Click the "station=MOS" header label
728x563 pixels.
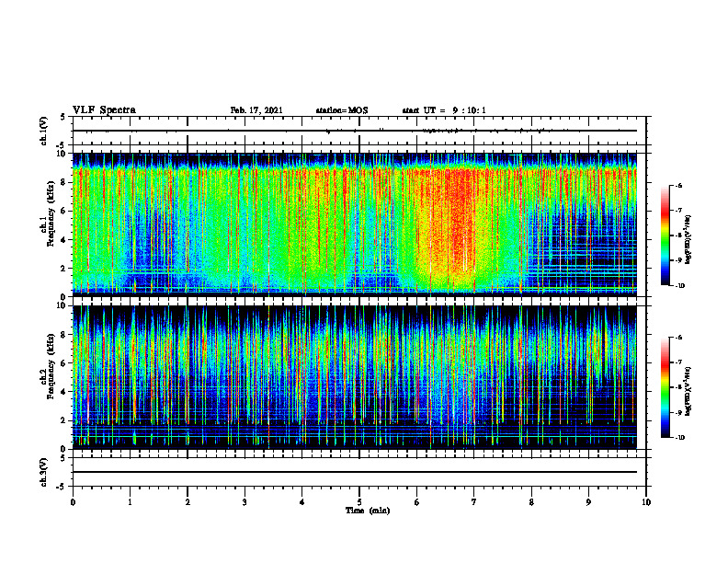(342, 110)
